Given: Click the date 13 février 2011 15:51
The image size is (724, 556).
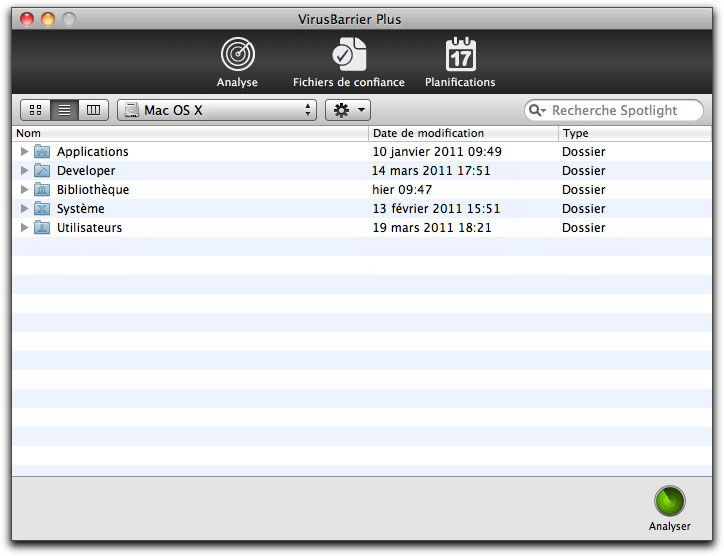Looking at the screenshot, I should tap(436, 209).
